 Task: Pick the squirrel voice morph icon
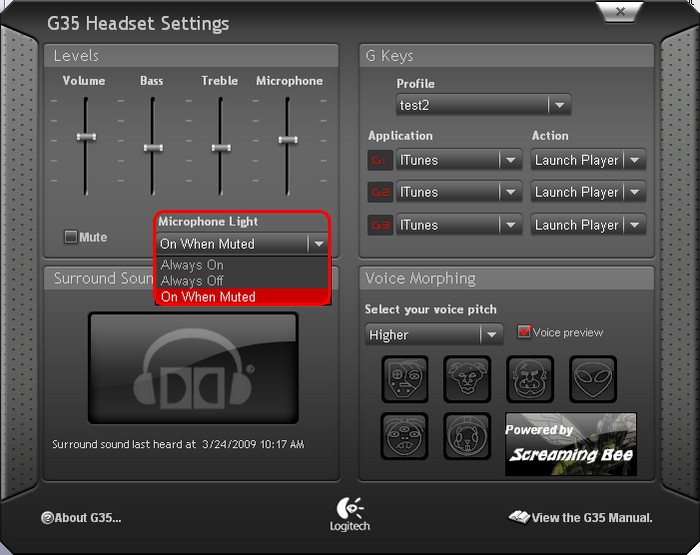coord(467,436)
